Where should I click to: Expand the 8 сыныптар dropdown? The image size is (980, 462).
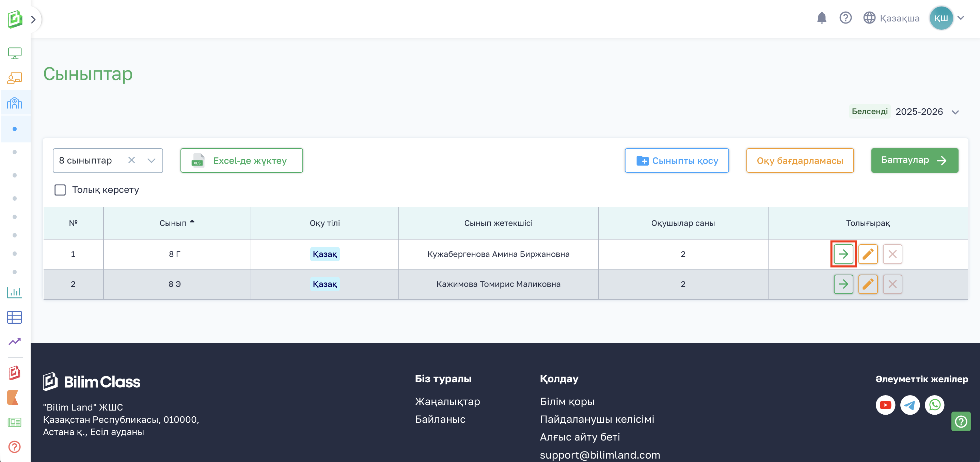click(151, 160)
